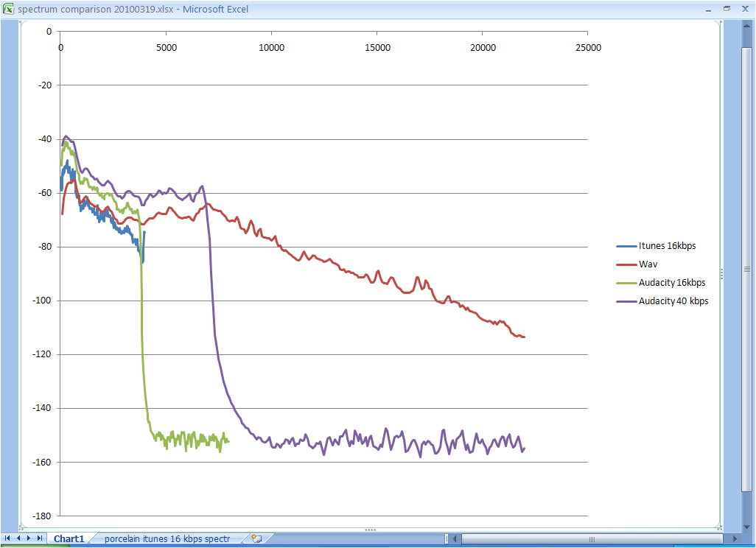756x548 pixels.
Task: Switch to the Chart1 sheet tab
Action: [x=69, y=539]
